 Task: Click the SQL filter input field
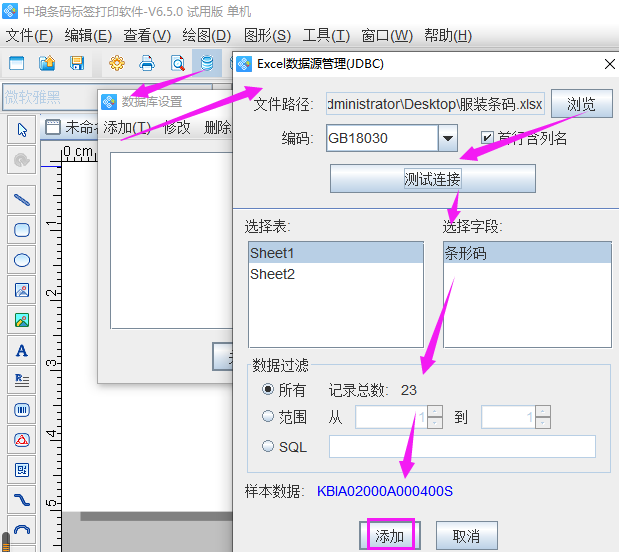pos(462,447)
